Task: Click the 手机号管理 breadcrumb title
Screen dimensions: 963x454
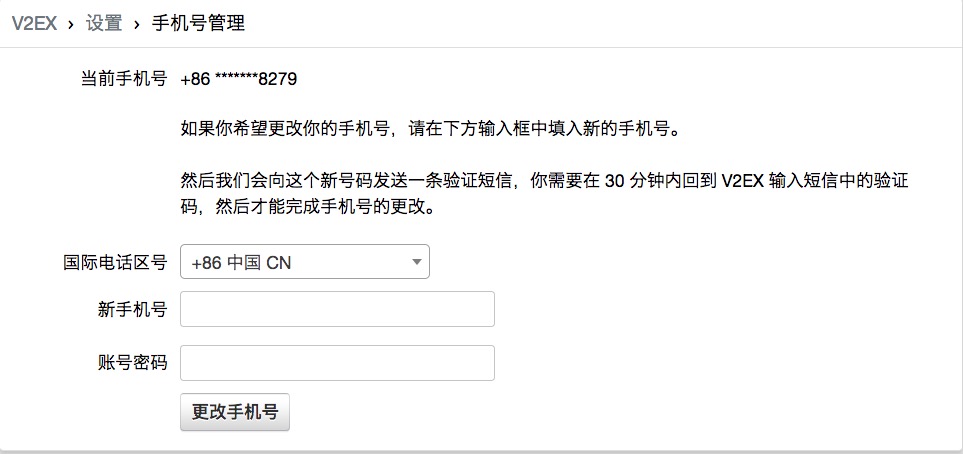Action: pos(198,23)
